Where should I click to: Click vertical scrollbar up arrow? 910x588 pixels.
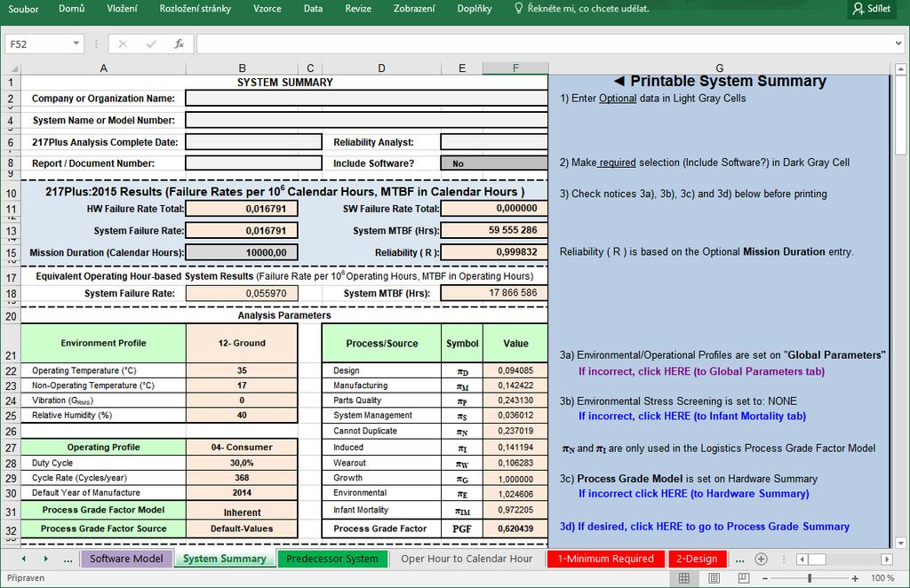pyautogui.click(x=900, y=69)
